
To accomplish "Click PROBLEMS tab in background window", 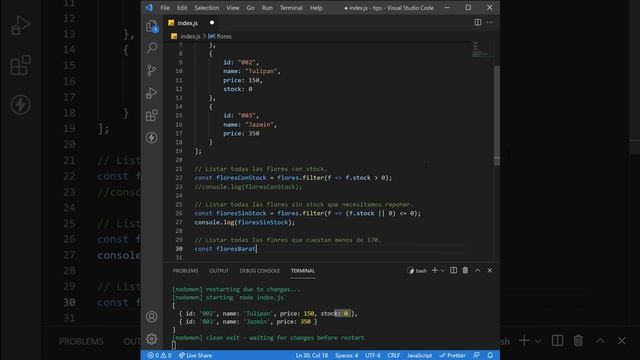I will click(x=81, y=341).
